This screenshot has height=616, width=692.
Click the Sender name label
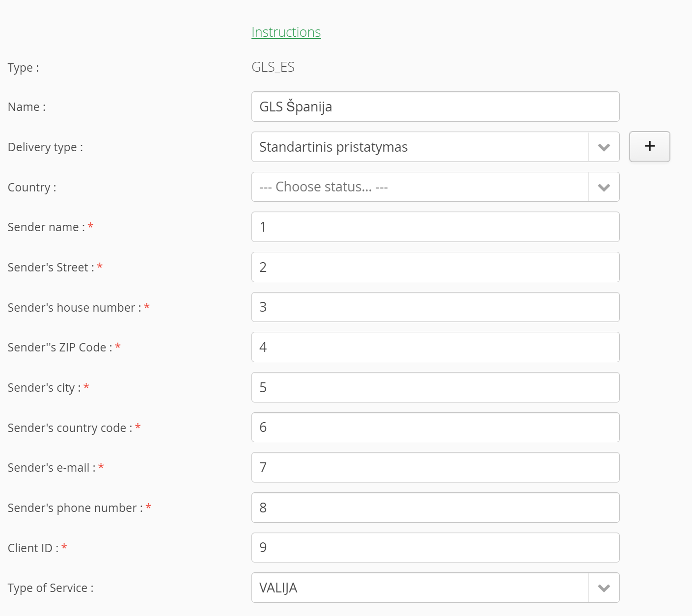pos(50,227)
